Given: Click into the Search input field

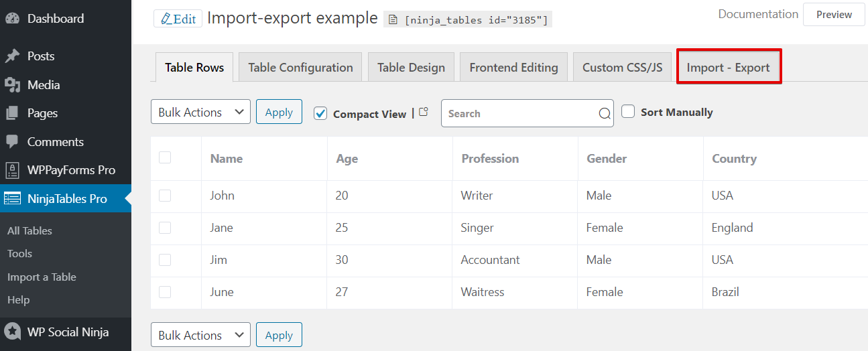Looking at the screenshot, I should point(519,114).
